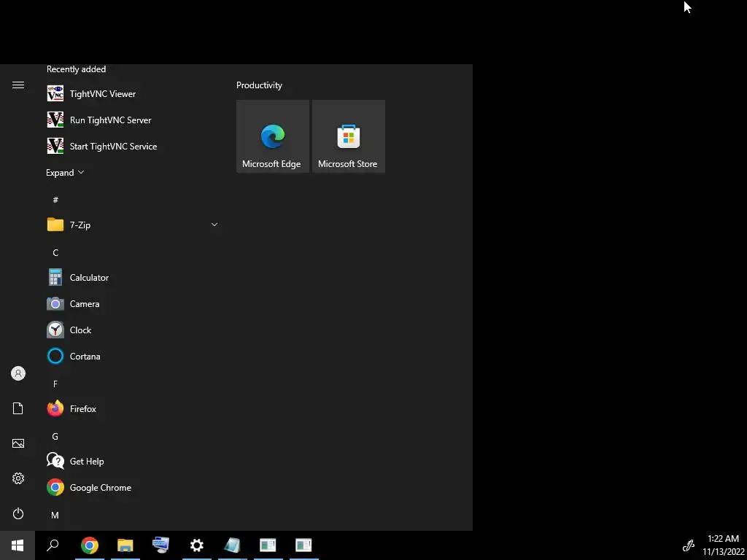Open the computer monitor taskbar app
The image size is (747, 560).
[161, 545]
